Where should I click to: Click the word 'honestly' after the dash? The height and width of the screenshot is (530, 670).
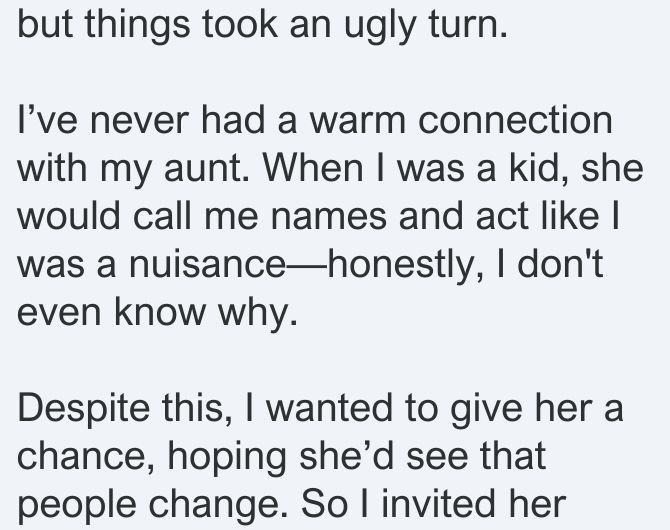pos(401,266)
